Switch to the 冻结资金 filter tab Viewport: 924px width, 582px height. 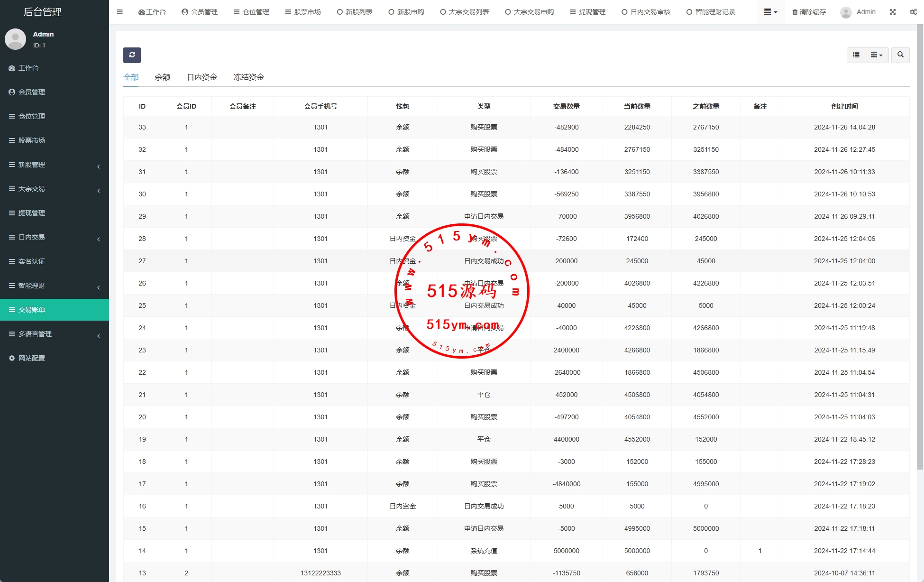coord(248,77)
